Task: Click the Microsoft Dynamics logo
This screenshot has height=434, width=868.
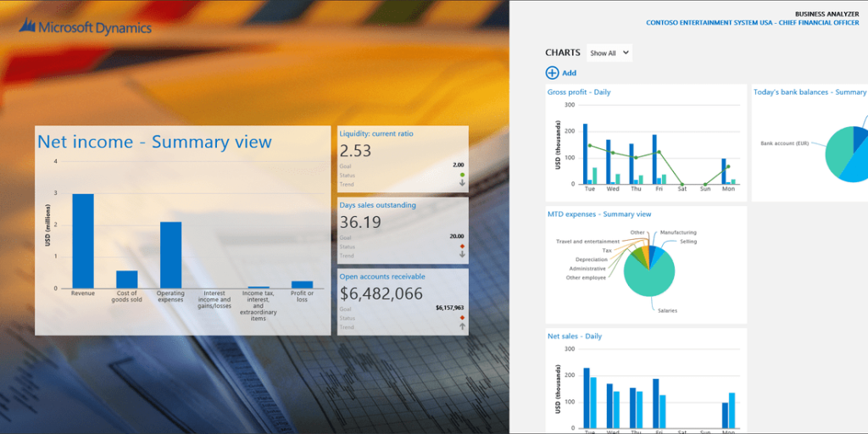Action: (x=86, y=28)
